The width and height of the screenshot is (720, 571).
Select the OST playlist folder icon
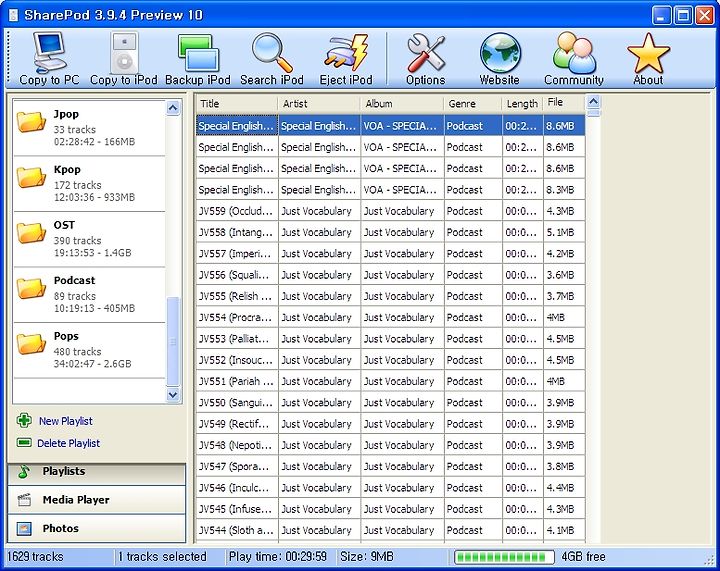(x=31, y=232)
